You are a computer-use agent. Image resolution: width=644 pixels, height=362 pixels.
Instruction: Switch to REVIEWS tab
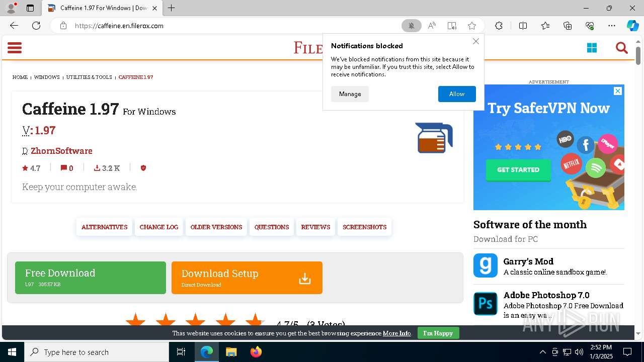(x=315, y=227)
